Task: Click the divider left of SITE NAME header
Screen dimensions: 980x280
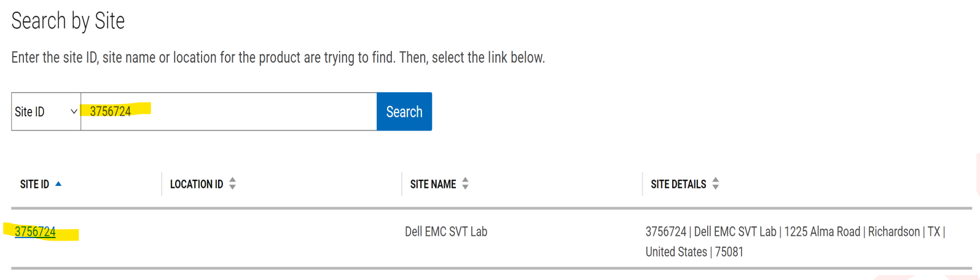Action: coord(402,184)
